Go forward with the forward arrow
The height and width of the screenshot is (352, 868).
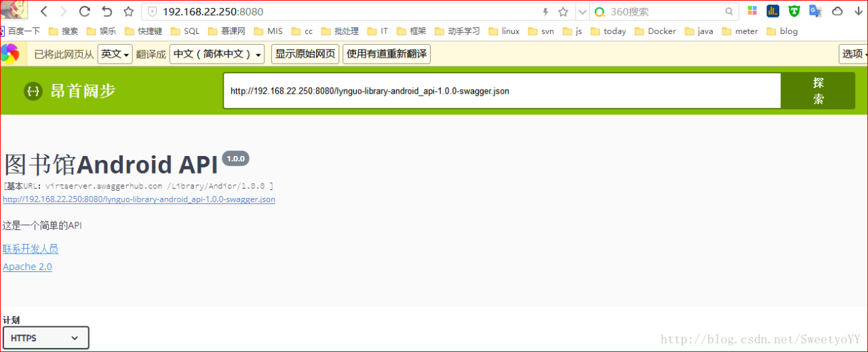64,12
